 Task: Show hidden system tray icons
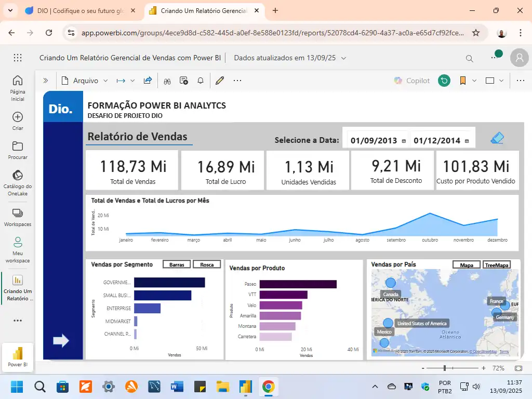pyautogui.click(x=375, y=387)
